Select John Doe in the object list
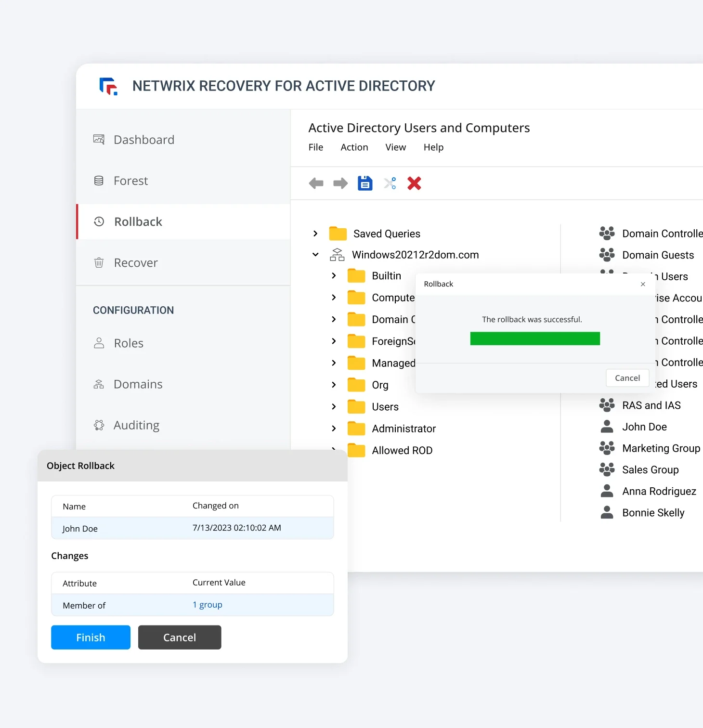The image size is (703, 728). [644, 427]
